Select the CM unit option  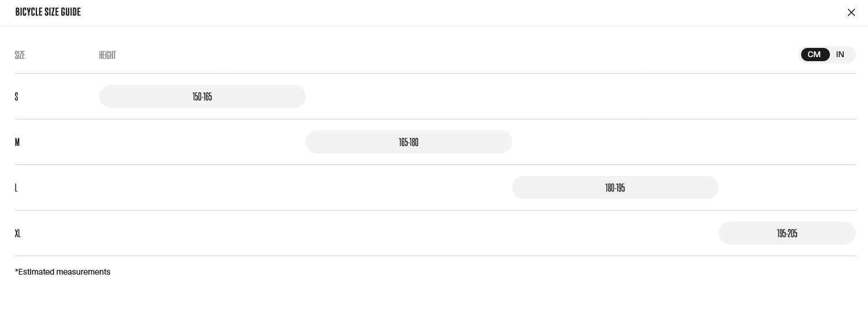tap(815, 55)
